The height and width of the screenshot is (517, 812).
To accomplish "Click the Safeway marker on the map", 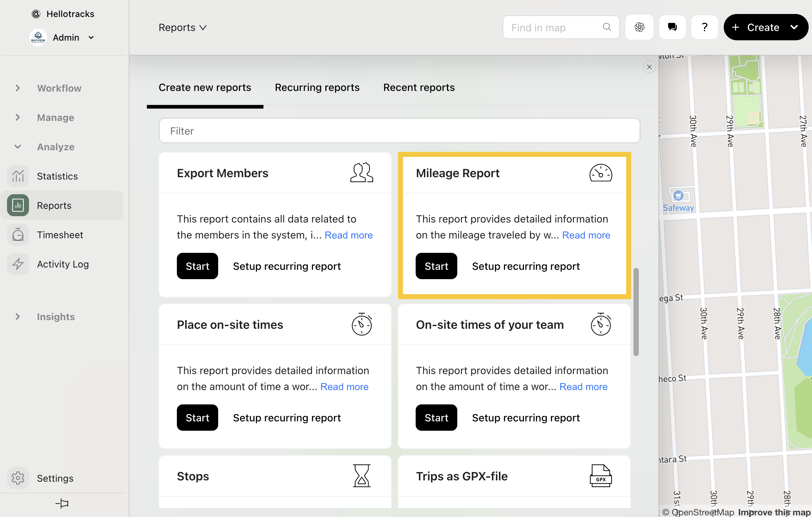I will tap(678, 196).
